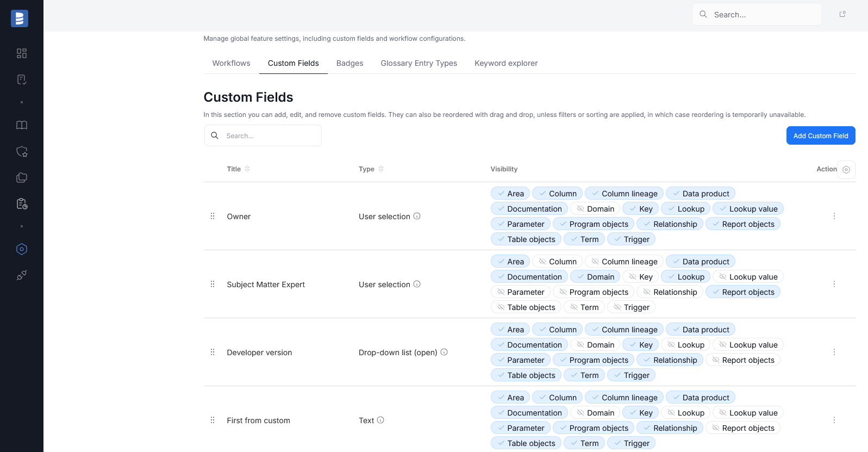Viewport: 868px width, 452px height.
Task: Toggle Domain visibility for Owner field
Action: click(595, 209)
